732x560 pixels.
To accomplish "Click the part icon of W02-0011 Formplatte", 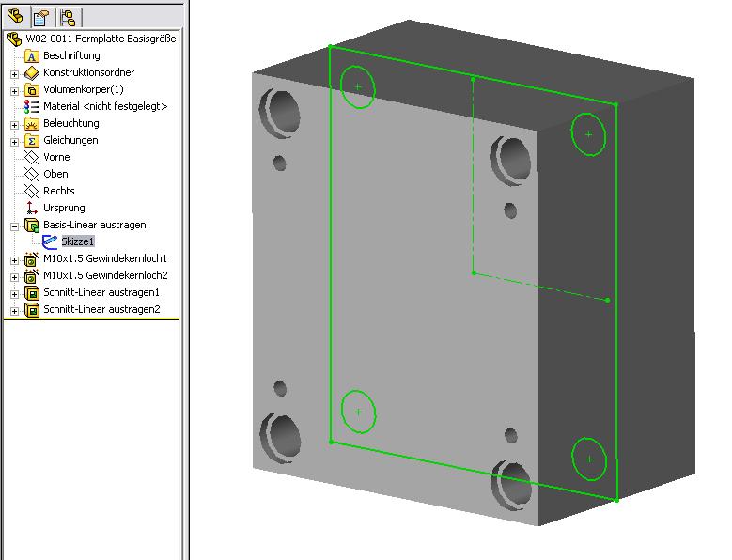I will tap(14, 39).
